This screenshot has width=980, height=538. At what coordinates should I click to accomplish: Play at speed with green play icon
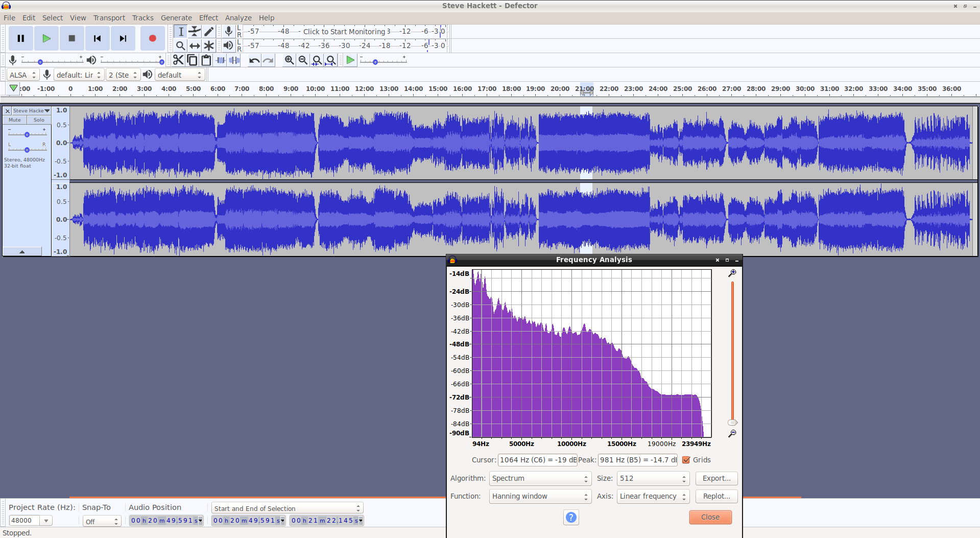tap(350, 60)
